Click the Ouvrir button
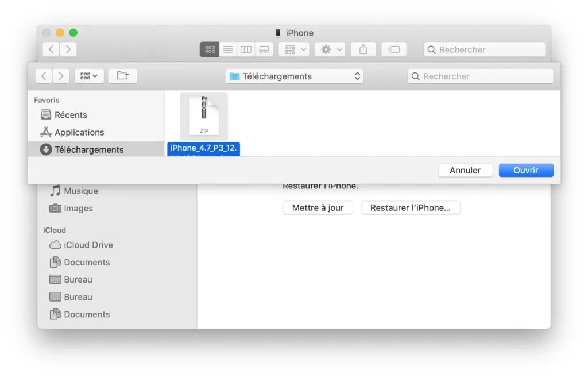The image size is (588, 378). point(526,170)
